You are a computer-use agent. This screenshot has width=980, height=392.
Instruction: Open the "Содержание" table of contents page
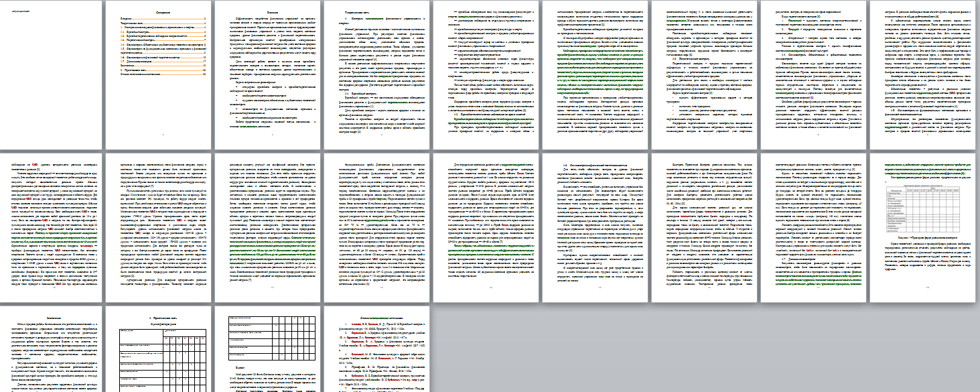159,75
